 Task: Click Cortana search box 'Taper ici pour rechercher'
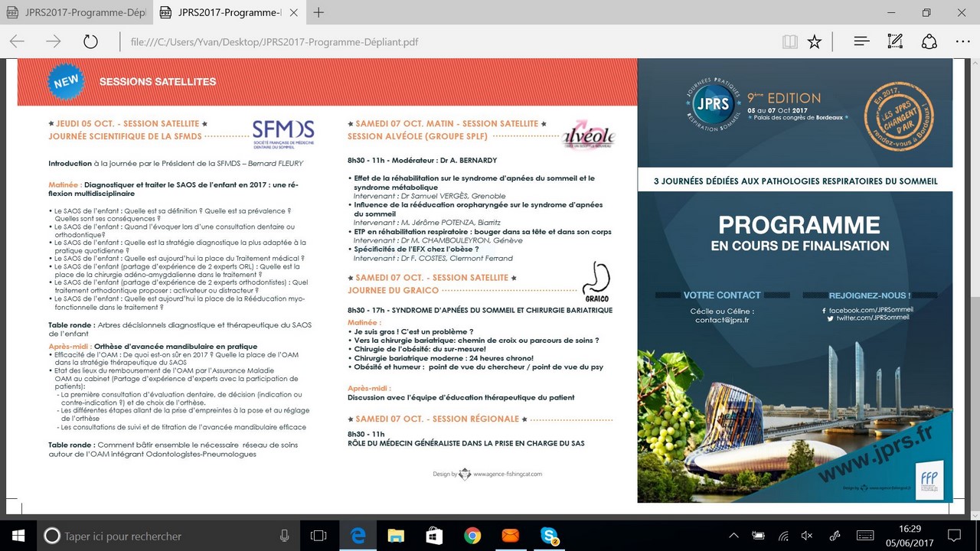[x=168, y=536]
